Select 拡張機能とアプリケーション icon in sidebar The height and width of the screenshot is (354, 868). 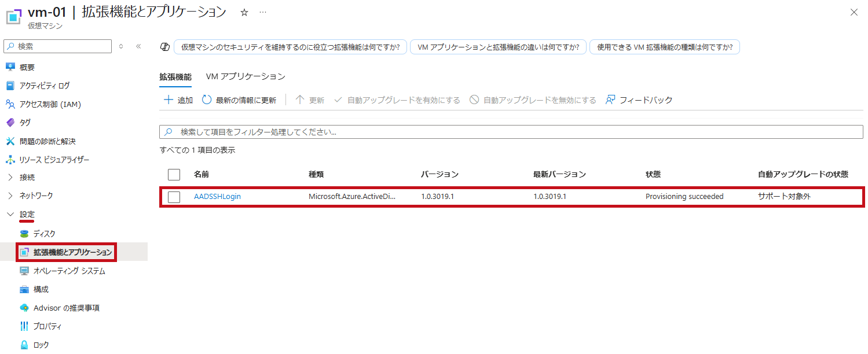click(24, 252)
